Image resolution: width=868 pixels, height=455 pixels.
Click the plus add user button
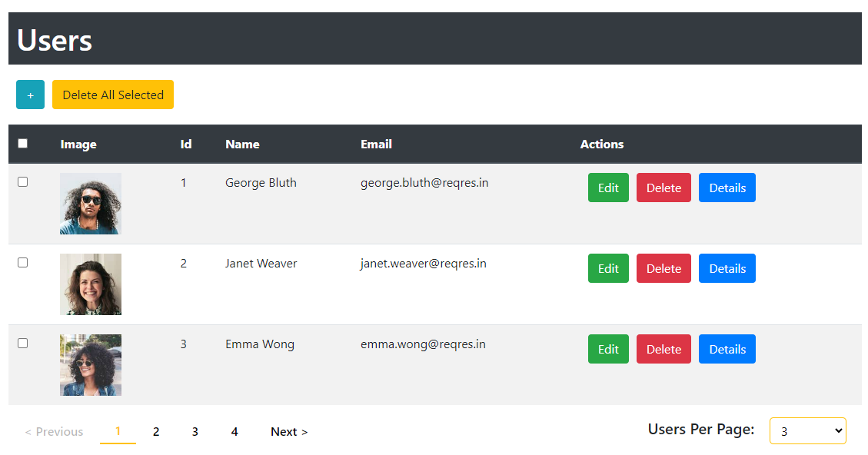(x=30, y=95)
